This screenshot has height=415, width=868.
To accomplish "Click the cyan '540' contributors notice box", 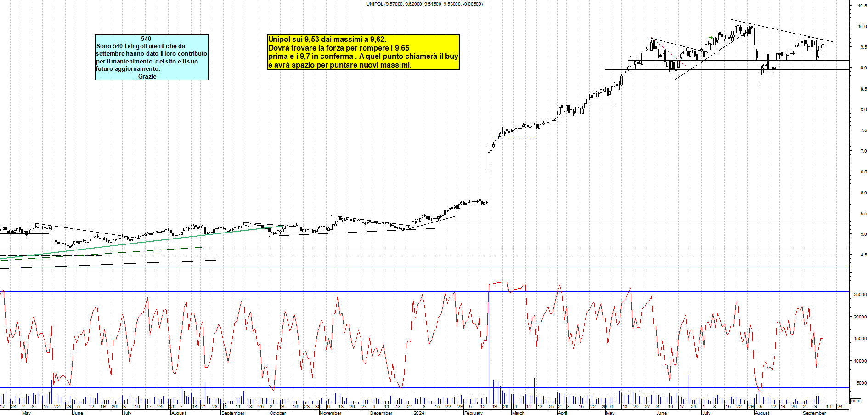I will tap(152, 57).
